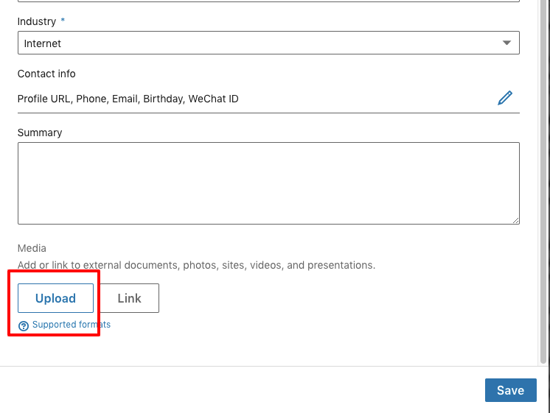Click the vertical scrollbar thumb
The height and width of the screenshot is (413, 550).
click(x=543, y=181)
